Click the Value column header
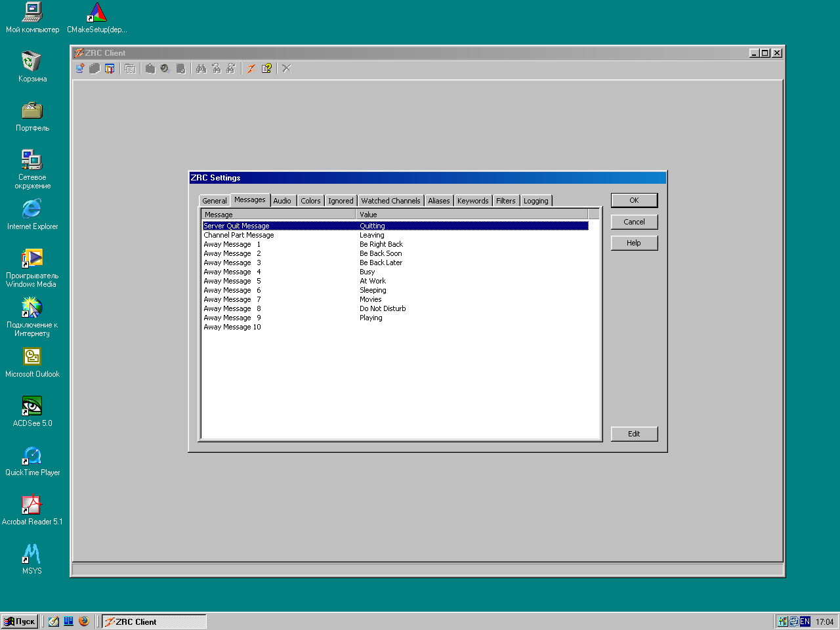The height and width of the screenshot is (630, 840). tap(471, 215)
